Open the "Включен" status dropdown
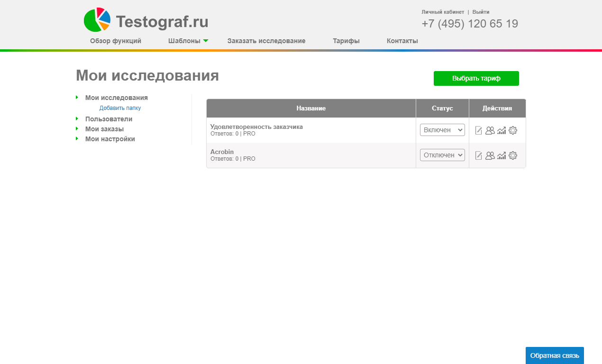 tap(442, 129)
